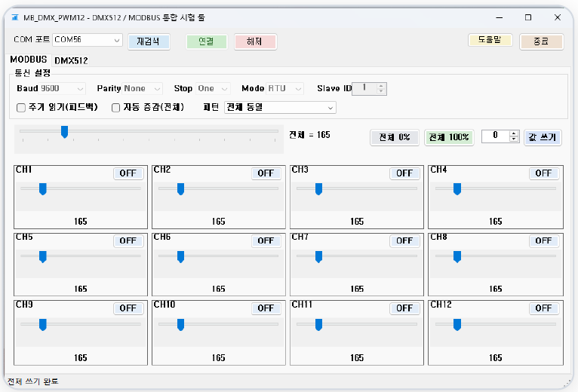Screen dimensions: 578x392
Task: Click the CH10 slider thumb
Action: 180,325
